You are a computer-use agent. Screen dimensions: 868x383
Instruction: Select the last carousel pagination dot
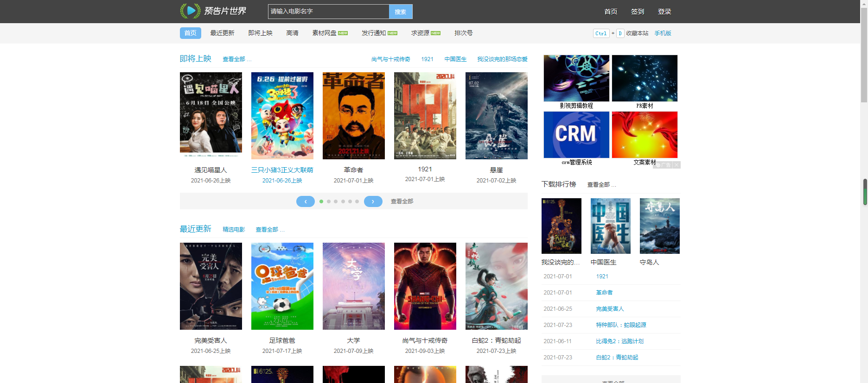(357, 201)
